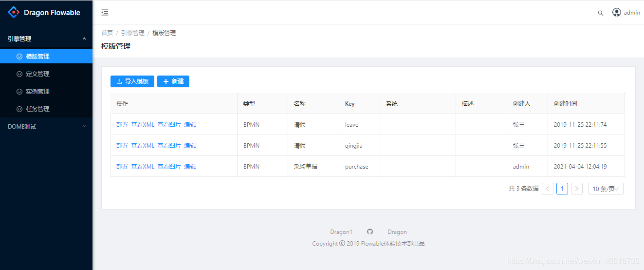
Task: Open 定义管理 in sidebar
Action: pos(46,74)
